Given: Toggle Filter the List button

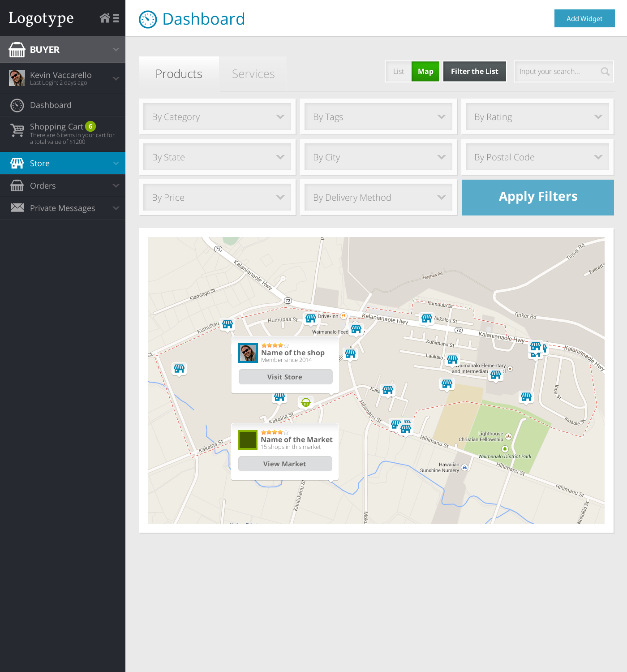Looking at the screenshot, I should click(475, 72).
